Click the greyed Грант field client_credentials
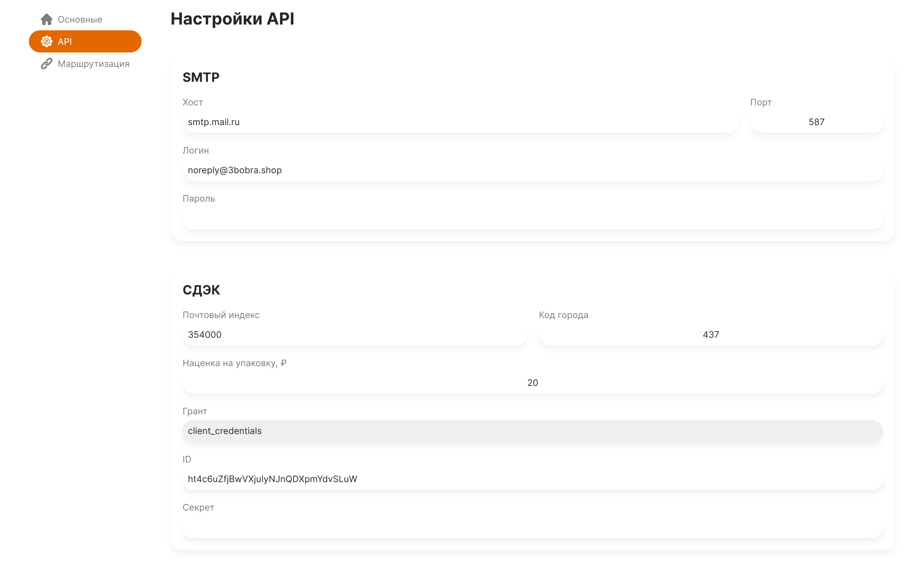Screen dimensions: 924x561 [x=532, y=431]
